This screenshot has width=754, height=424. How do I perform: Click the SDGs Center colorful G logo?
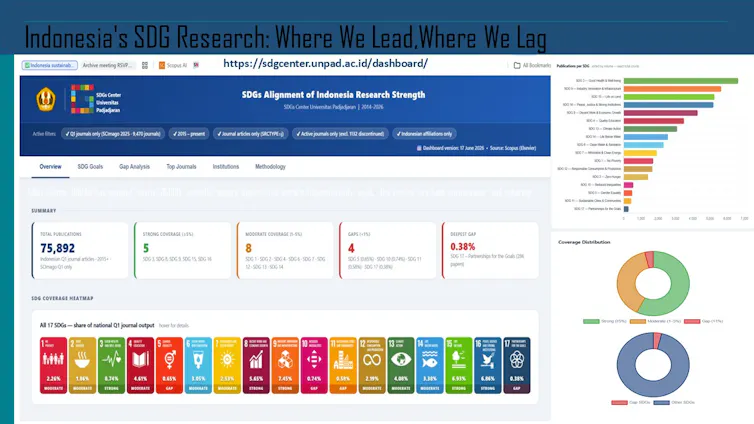point(82,99)
